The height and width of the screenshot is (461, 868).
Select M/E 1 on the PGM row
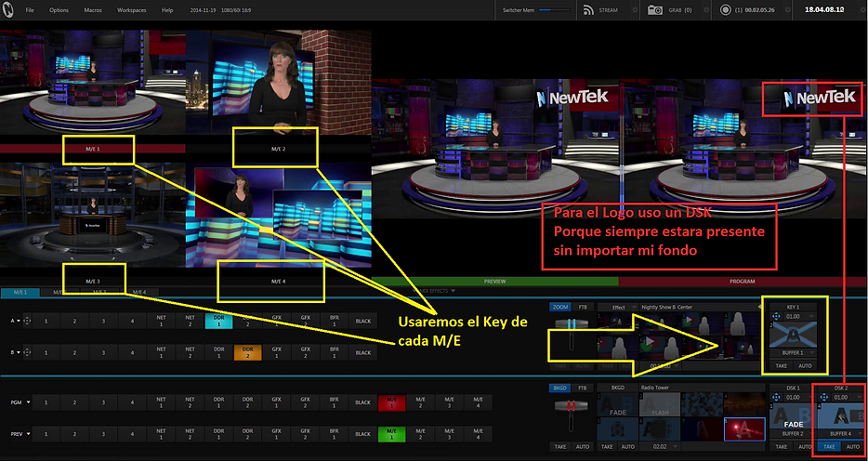(x=391, y=402)
